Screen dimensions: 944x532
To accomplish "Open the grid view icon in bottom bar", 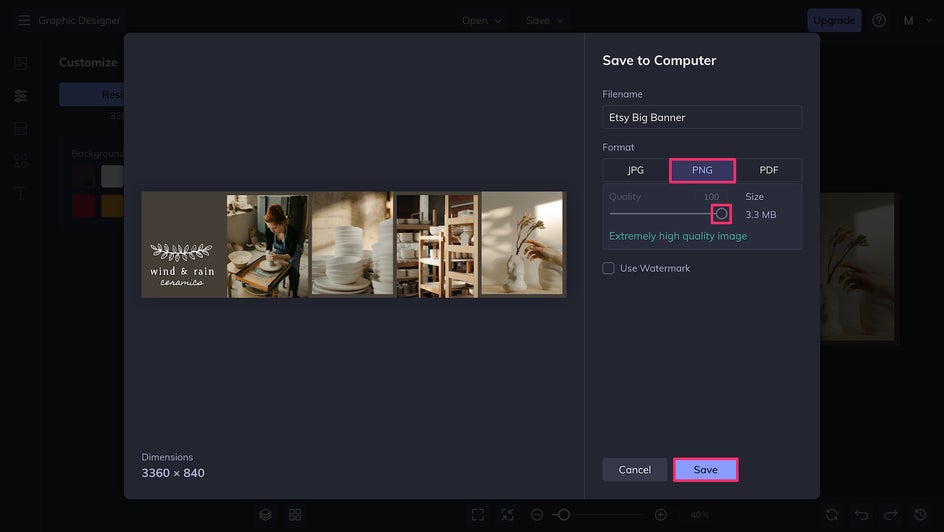I will click(x=295, y=515).
